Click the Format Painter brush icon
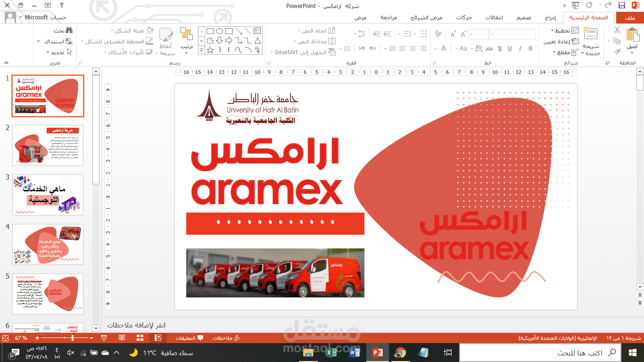Screen dimensions: 644x362 (617, 52)
